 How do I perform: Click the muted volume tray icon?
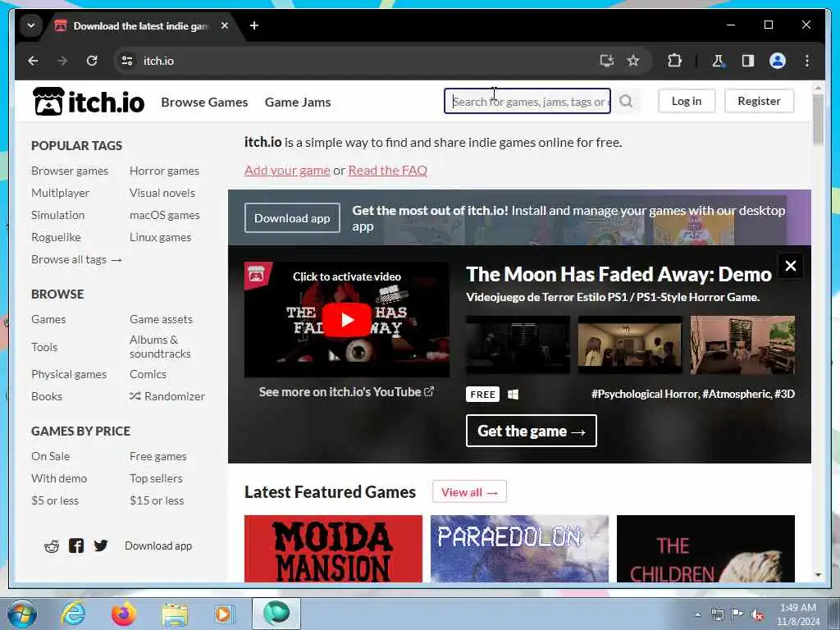757,615
